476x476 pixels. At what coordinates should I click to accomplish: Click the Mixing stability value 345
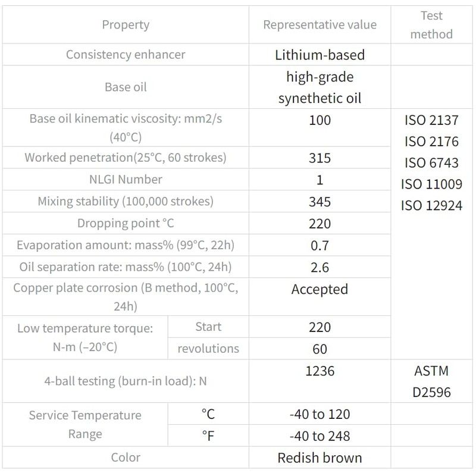320,202
